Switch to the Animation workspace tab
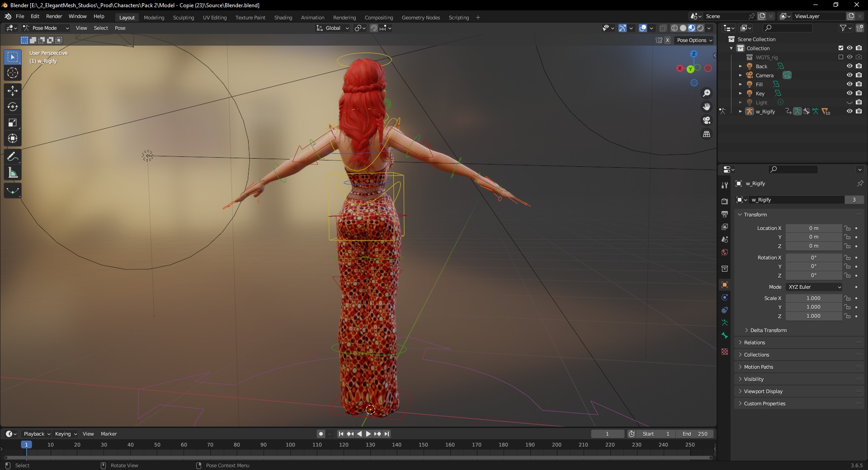 (312, 18)
